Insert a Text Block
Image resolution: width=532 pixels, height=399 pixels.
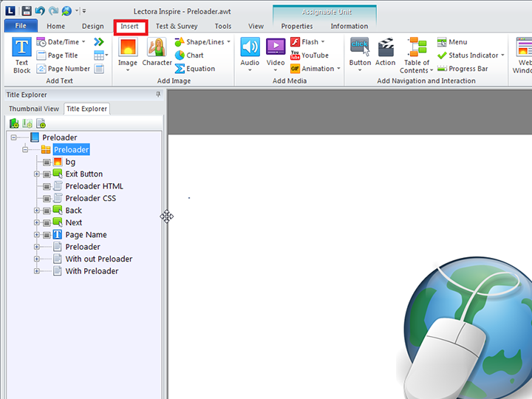click(22, 55)
